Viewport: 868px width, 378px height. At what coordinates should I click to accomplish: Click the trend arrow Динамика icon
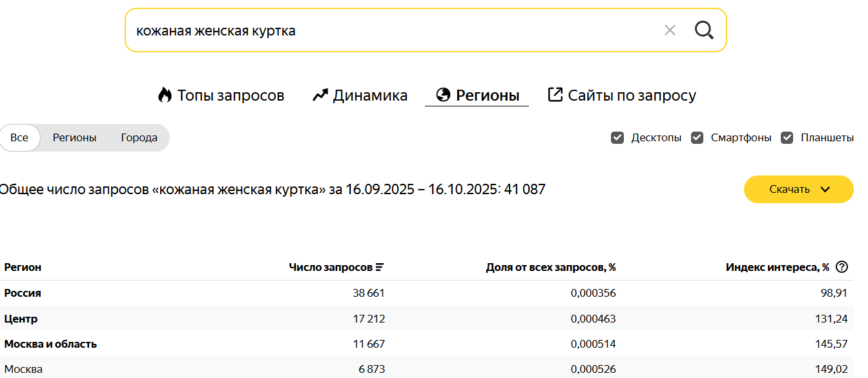pyautogui.click(x=320, y=95)
